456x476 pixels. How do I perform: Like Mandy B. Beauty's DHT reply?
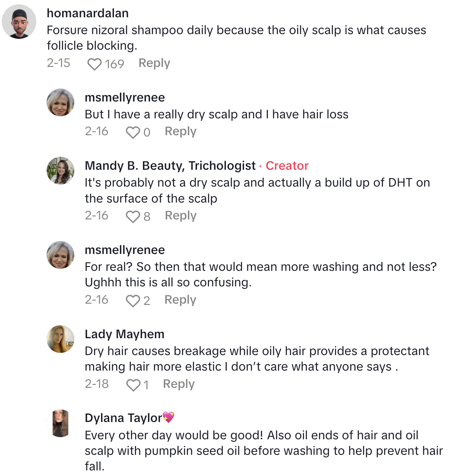tap(132, 216)
